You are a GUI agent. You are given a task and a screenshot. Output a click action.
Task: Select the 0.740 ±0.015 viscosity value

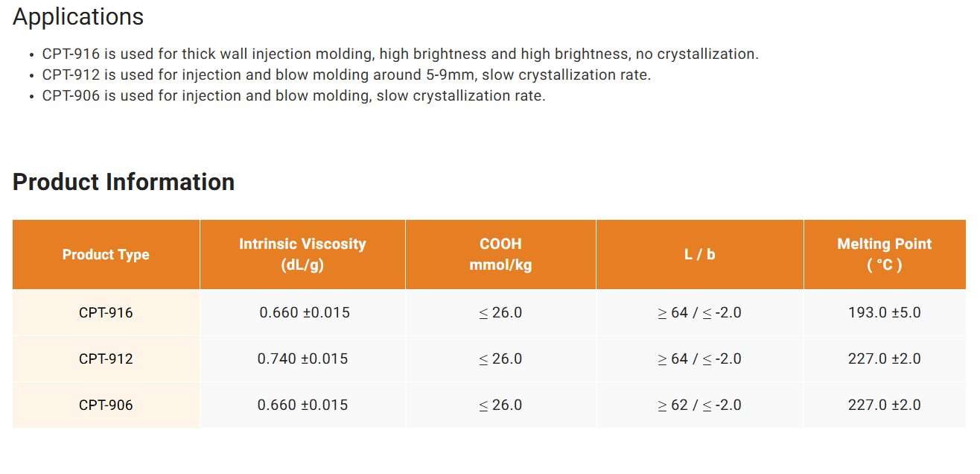(302, 358)
